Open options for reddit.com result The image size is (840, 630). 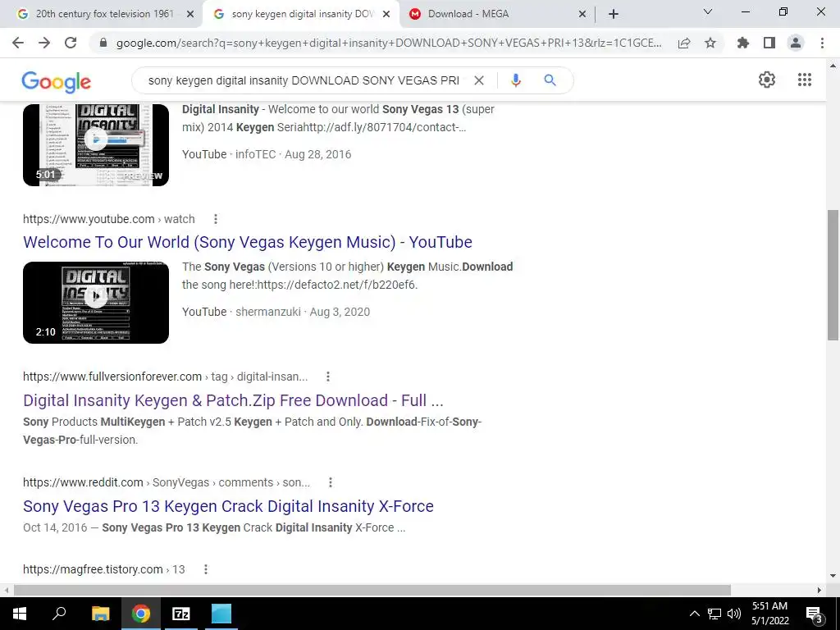coord(331,482)
